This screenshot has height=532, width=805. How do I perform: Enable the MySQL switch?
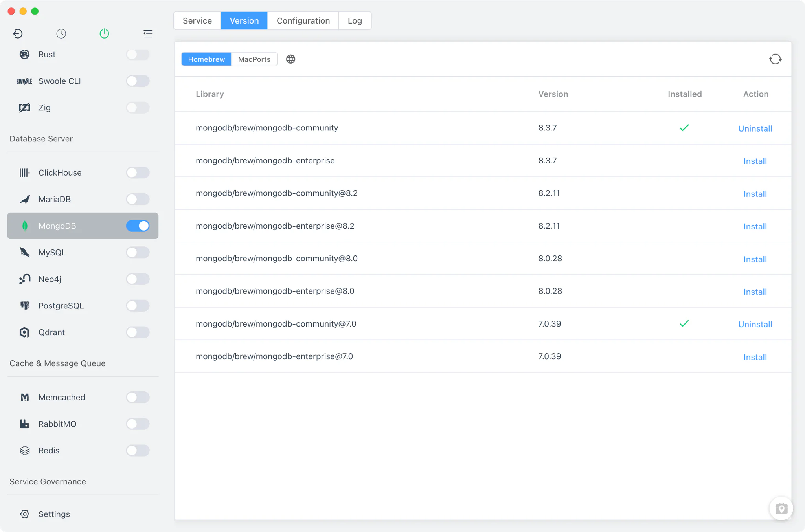pyautogui.click(x=138, y=252)
